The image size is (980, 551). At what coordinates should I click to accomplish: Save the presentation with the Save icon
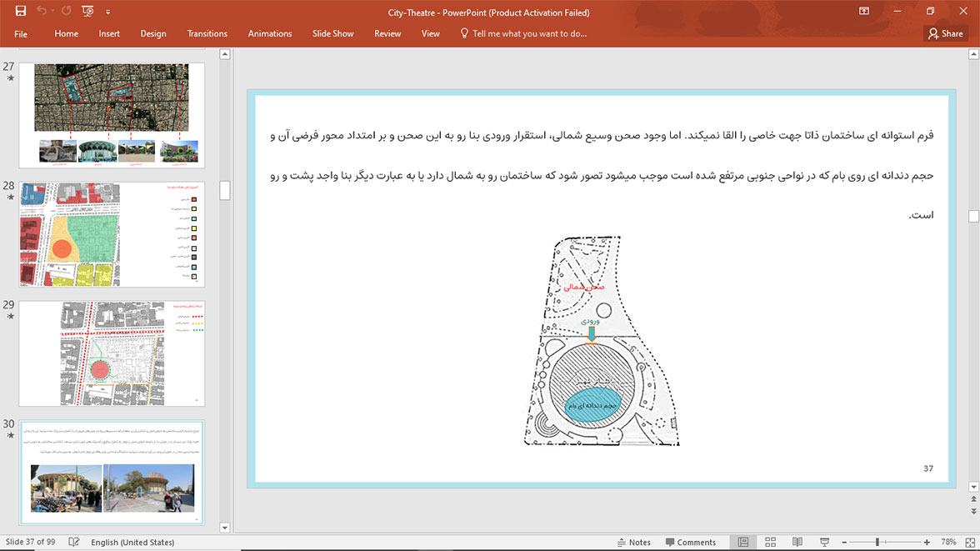21,12
